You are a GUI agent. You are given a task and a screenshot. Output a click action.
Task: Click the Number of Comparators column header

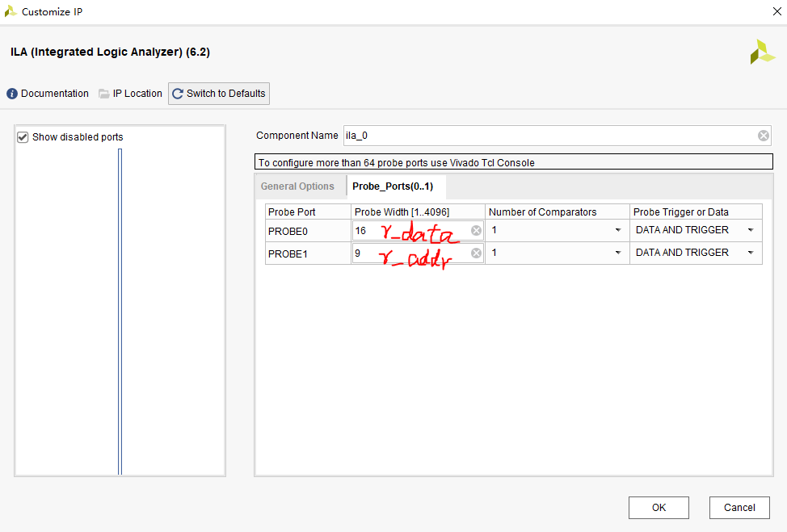558,212
